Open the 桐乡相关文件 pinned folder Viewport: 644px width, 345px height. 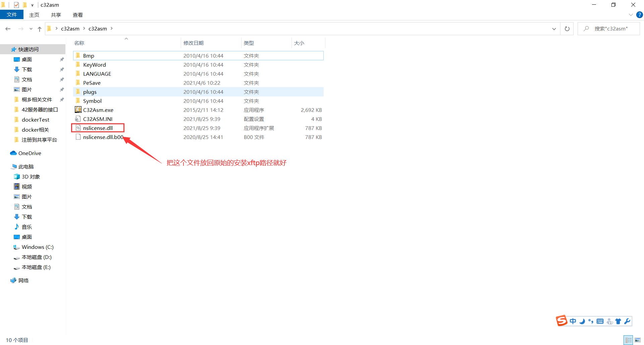click(x=37, y=99)
